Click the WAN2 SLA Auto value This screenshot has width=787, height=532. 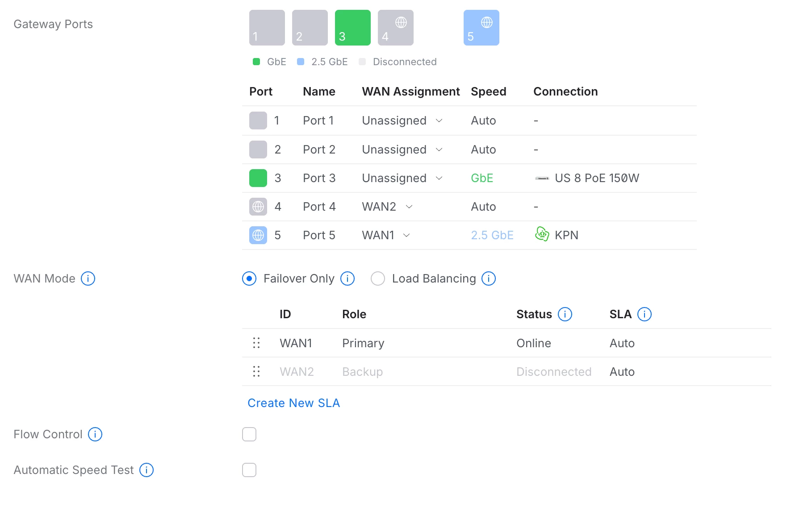[622, 372]
